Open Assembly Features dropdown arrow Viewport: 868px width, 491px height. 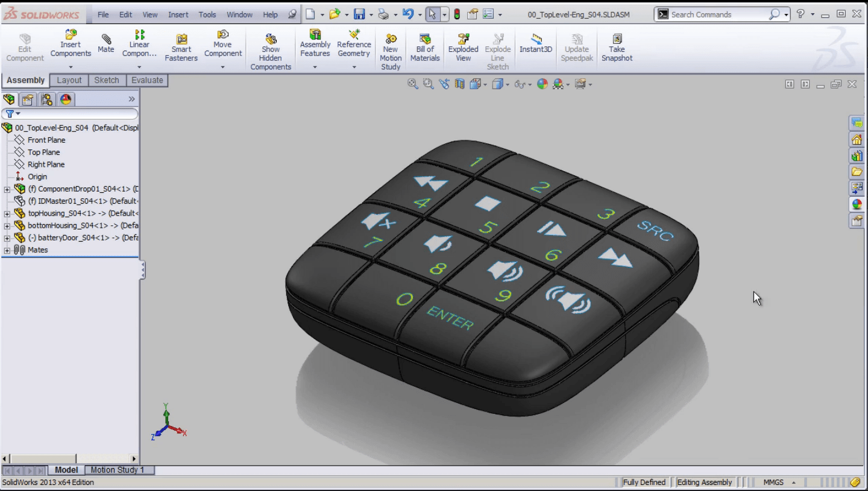coord(315,67)
